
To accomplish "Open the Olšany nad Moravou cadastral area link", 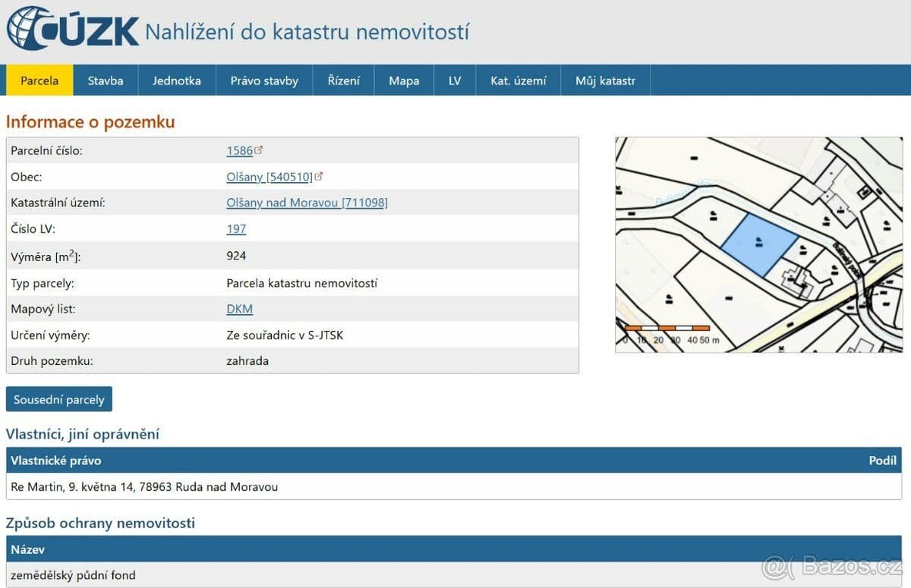I will tap(307, 202).
